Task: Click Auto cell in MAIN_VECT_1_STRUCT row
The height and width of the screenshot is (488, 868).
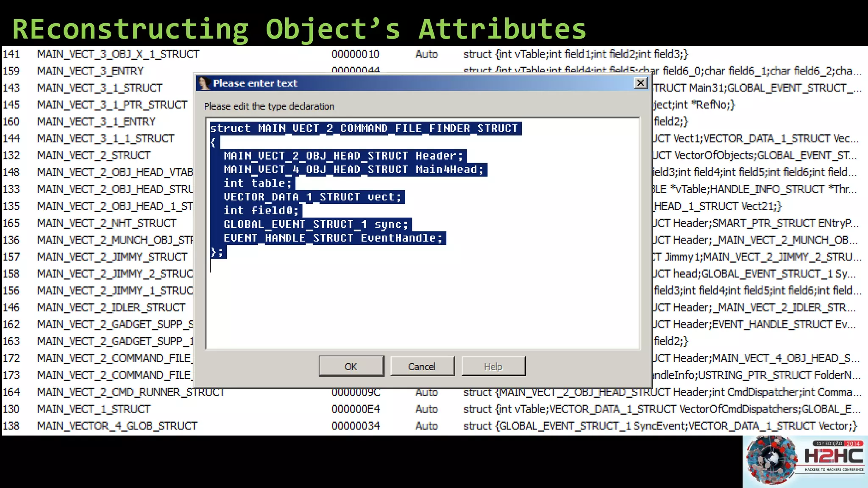Action: pos(426,409)
